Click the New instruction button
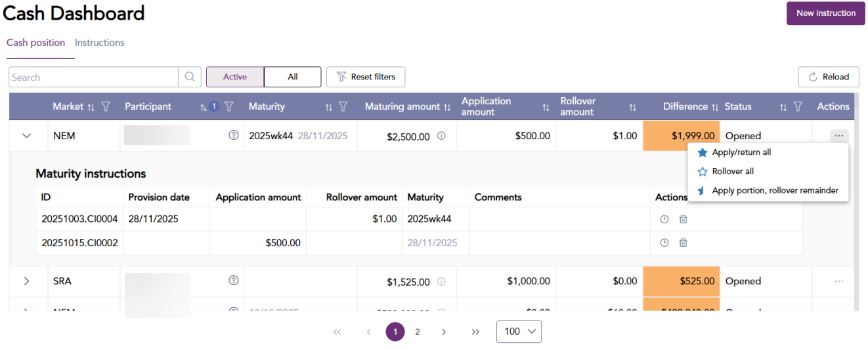 (x=825, y=13)
